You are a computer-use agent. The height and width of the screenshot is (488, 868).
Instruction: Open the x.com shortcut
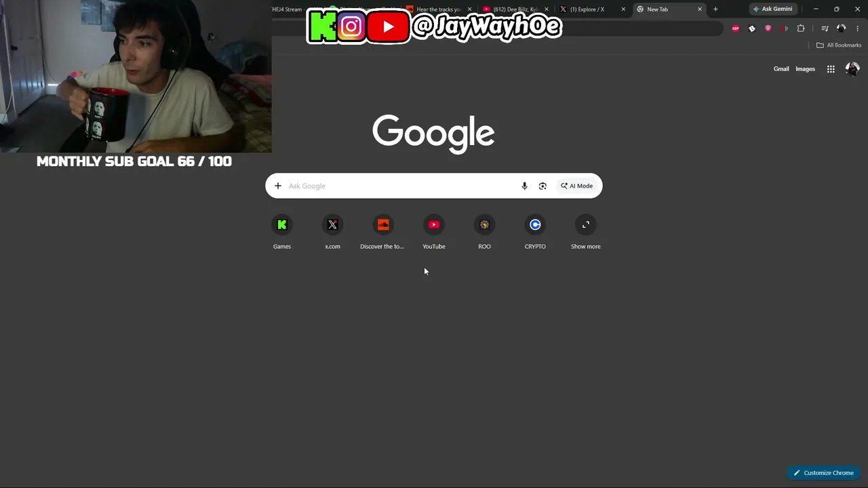pyautogui.click(x=332, y=232)
